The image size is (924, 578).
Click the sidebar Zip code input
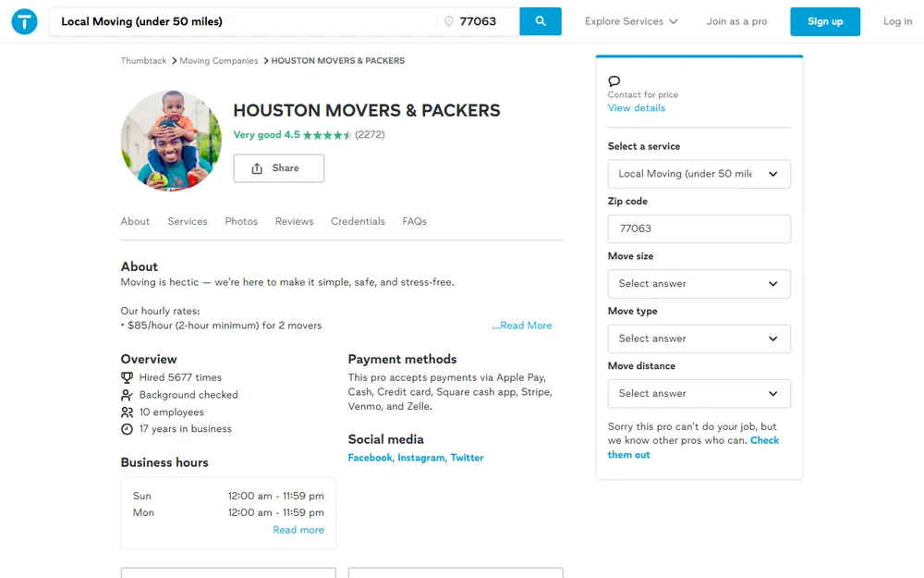click(x=699, y=228)
